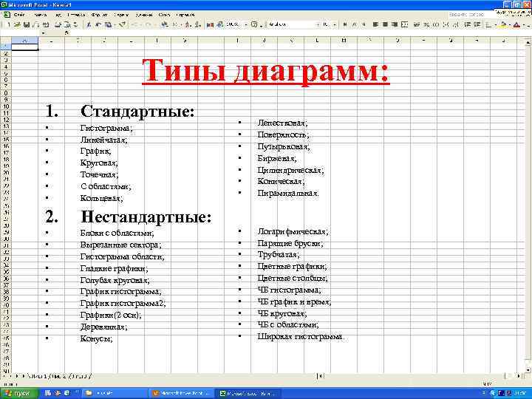Align cell contents to the right

click(395, 25)
